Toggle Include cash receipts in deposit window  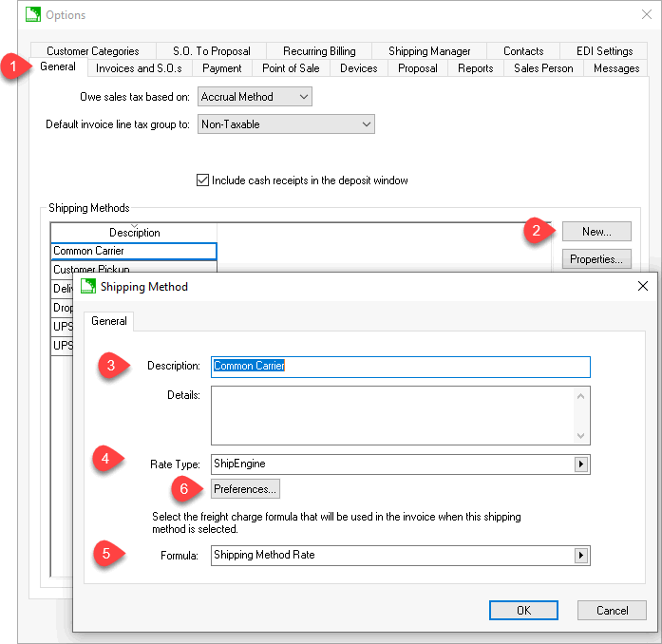202,180
